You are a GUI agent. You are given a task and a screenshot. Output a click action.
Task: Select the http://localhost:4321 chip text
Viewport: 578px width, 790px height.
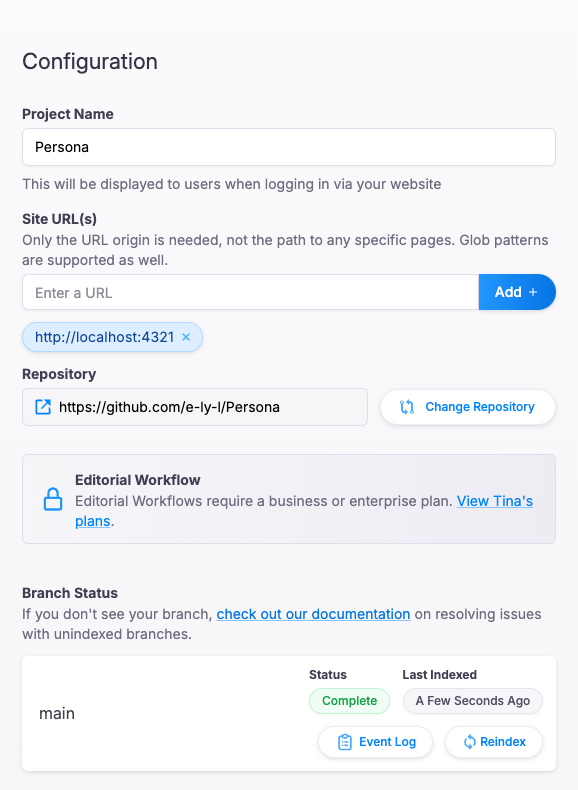click(104, 337)
